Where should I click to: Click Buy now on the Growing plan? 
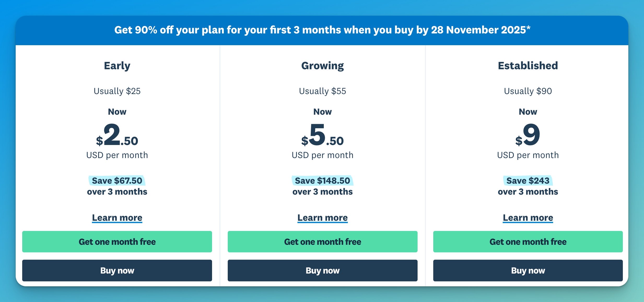point(322,271)
